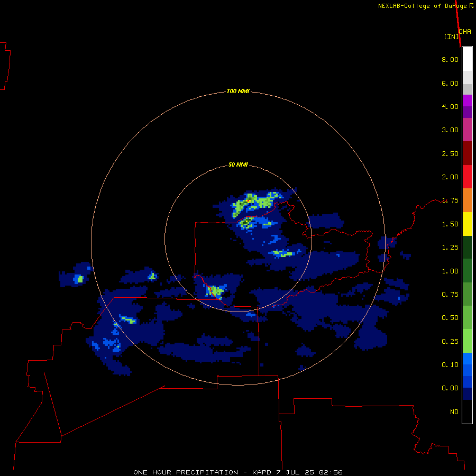Click the "0.25" legend value
476x476 pixels.
pyautogui.click(x=450, y=342)
